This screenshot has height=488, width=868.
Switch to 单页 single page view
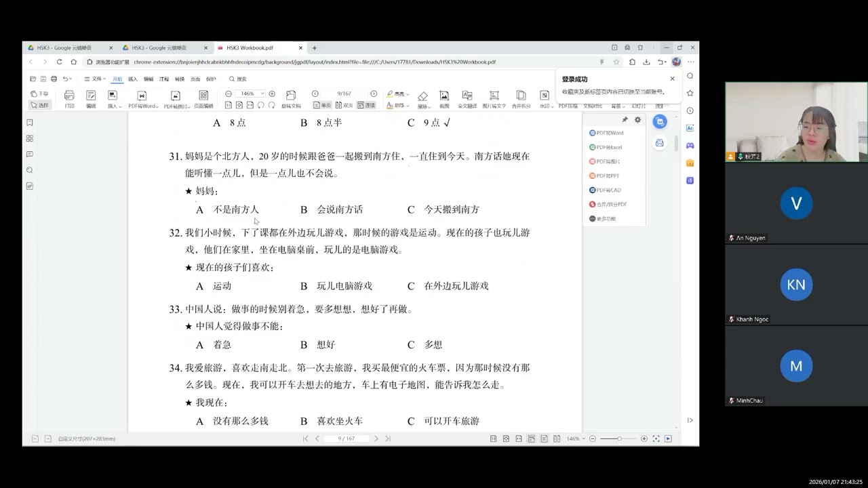[x=323, y=105]
